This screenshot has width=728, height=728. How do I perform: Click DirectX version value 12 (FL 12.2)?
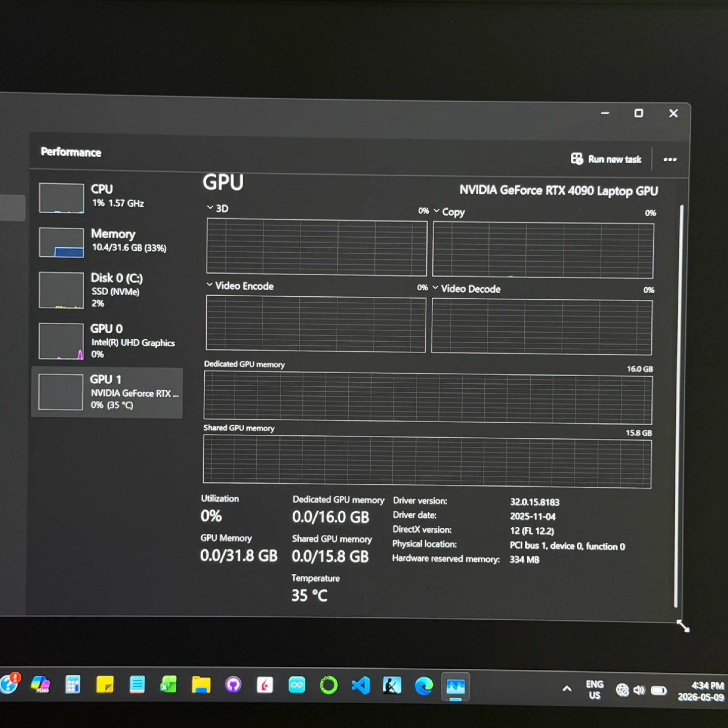(532, 531)
